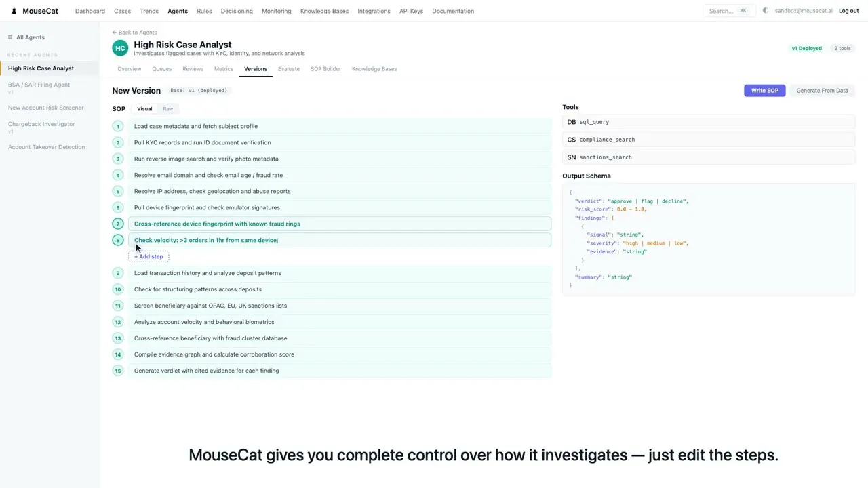Open Decisioning in top navigation
The width and height of the screenshot is (868, 488).
click(x=237, y=11)
